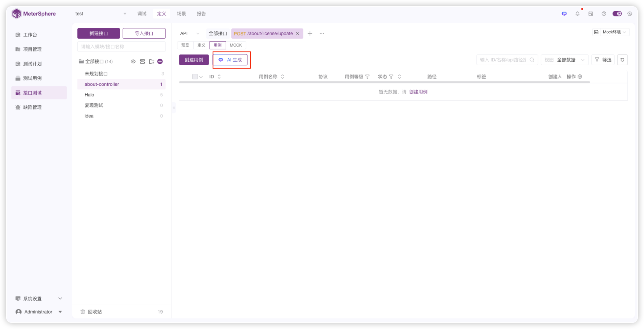Switch to the 调试 top tab
This screenshot has height=329, width=644.
tap(142, 14)
